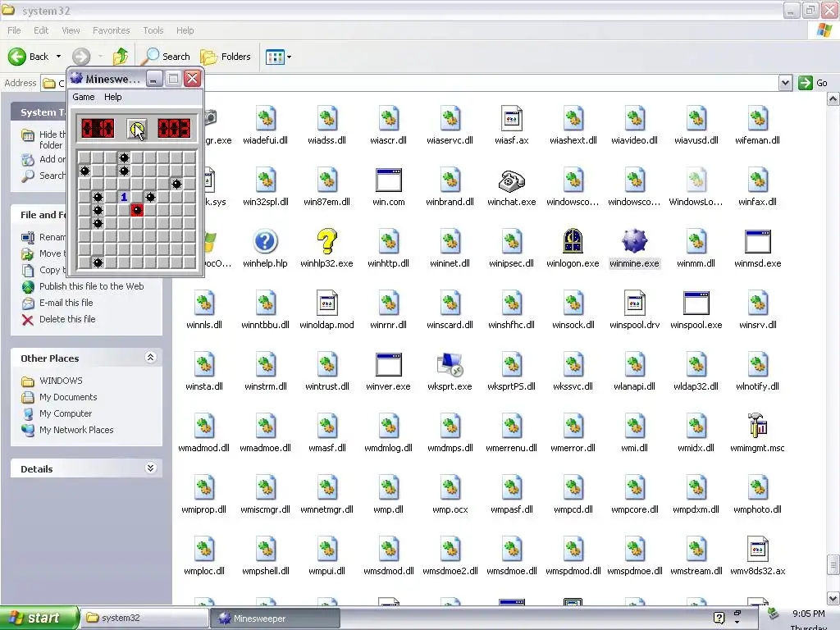Open the Edit menu in Explorer
Screen dimensions: 840x630
coord(41,30)
